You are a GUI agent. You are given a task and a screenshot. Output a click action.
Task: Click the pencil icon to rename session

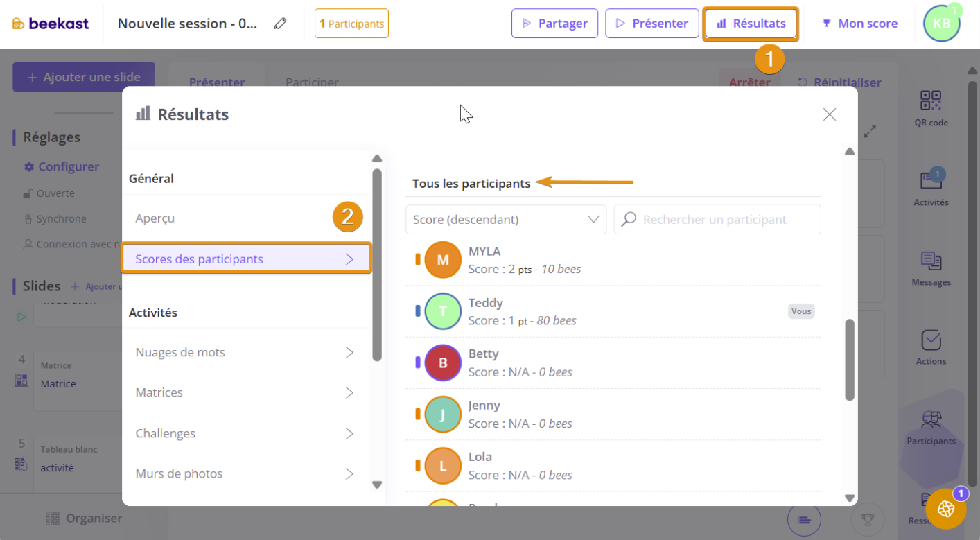[280, 24]
